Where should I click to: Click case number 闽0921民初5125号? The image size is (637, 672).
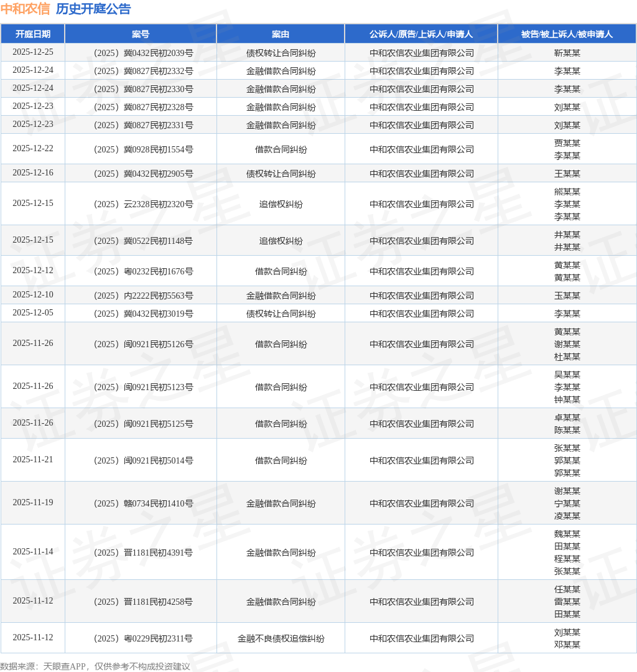[x=144, y=424]
